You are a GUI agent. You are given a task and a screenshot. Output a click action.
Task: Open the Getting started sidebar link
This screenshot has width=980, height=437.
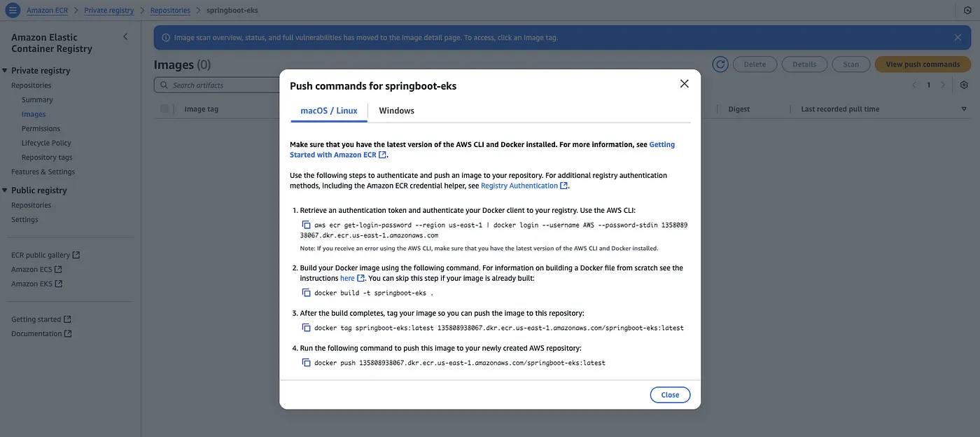tap(41, 319)
